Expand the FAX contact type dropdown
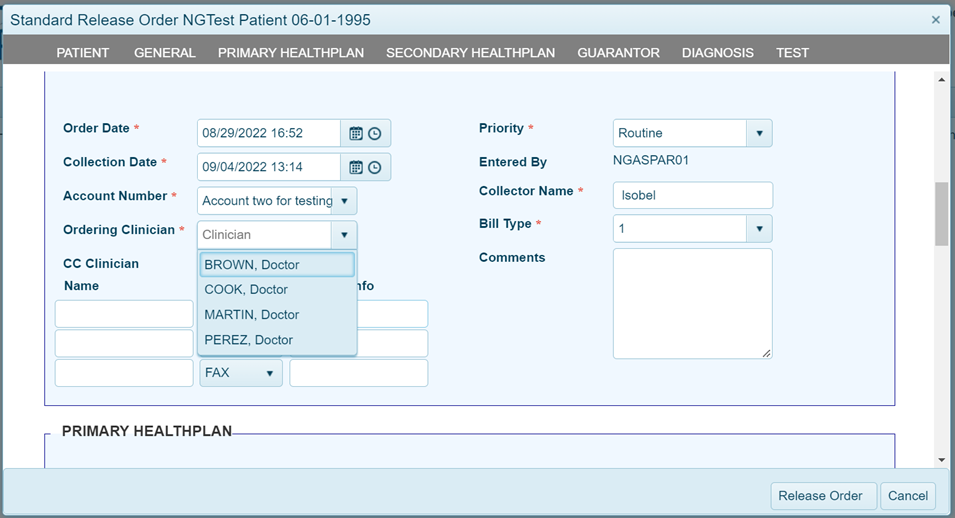 (x=269, y=373)
